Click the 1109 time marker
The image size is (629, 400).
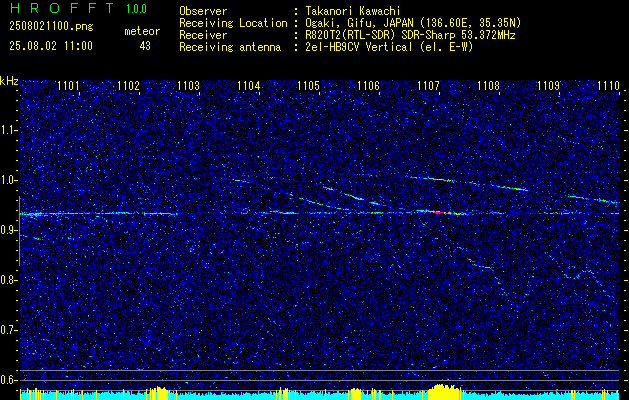click(548, 86)
